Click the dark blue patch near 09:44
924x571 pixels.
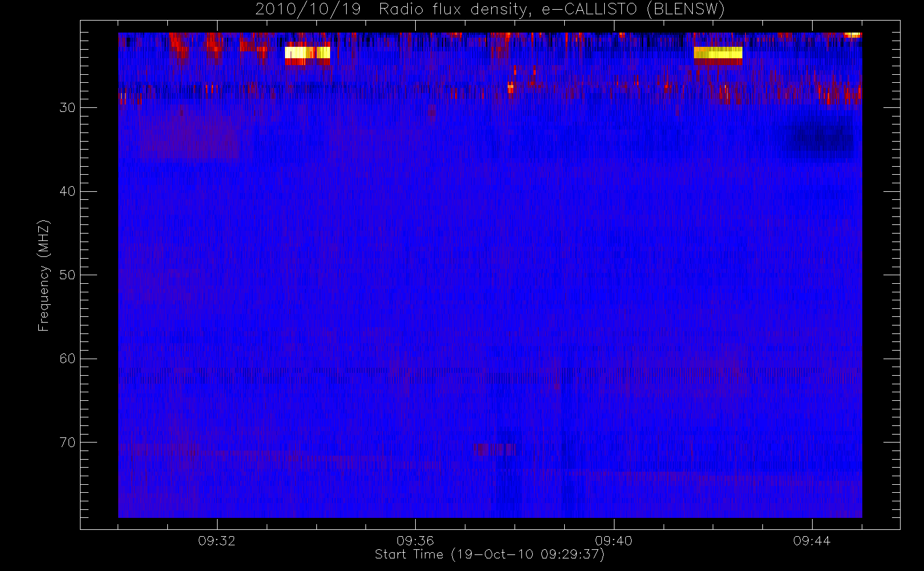coord(818,139)
